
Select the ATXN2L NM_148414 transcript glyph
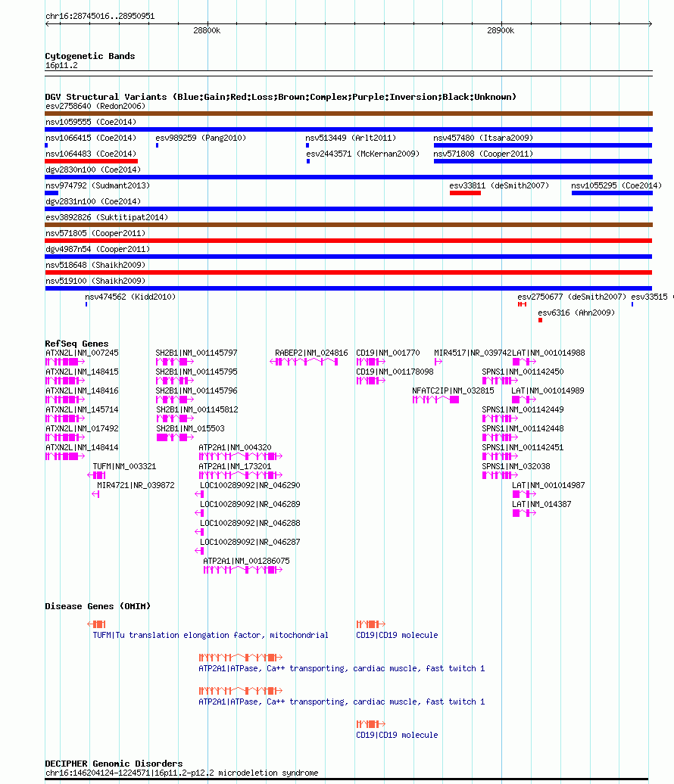coord(65,456)
